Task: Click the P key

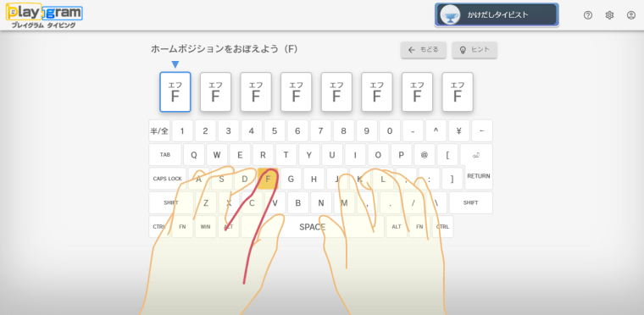Action: click(x=402, y=155)
